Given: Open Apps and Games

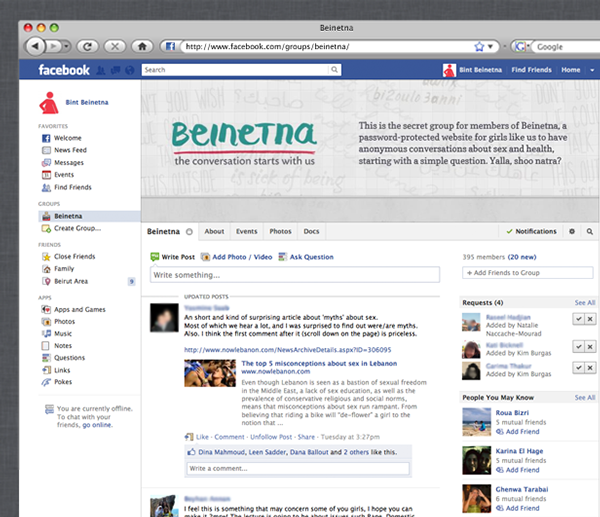Looking at the screenshot, I should [x=80, y=309].
